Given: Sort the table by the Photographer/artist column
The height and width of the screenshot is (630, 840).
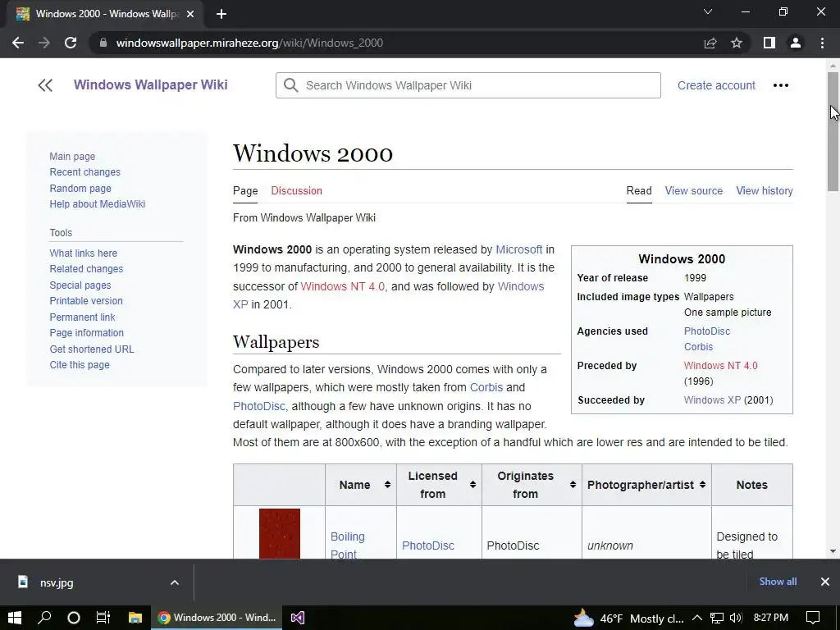Looking at the screenshot, I should point(646,485).
